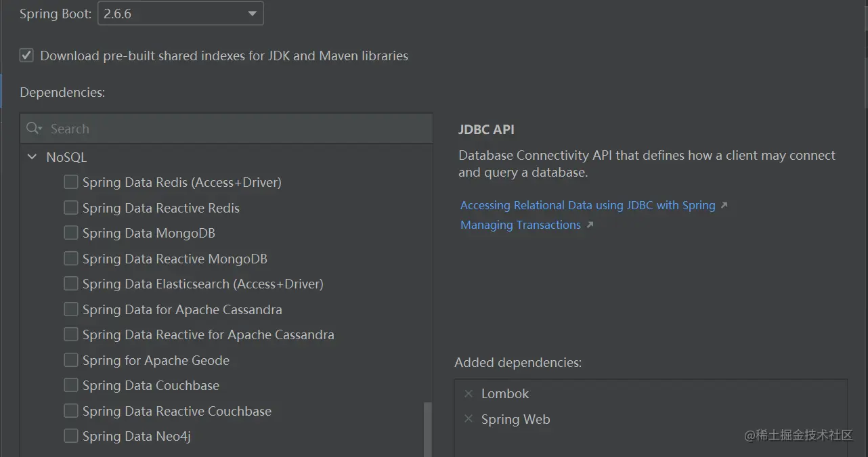Check Spring Data for Apache Cassandra
Image resolution: width=868 pixels, height=457 pixels.
pyautogui.click(x=71, y=309)
